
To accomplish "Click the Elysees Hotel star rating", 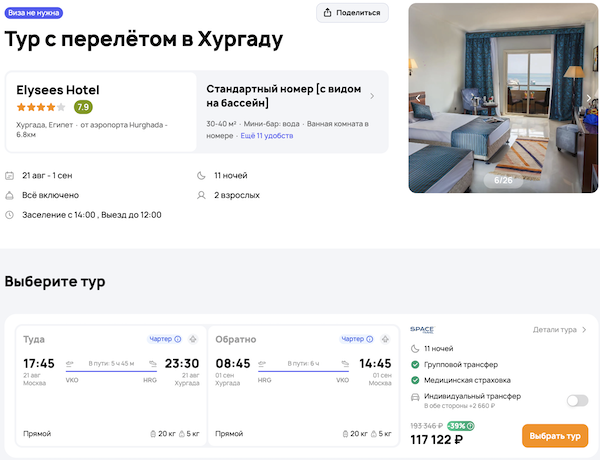I will coord(41,107).
